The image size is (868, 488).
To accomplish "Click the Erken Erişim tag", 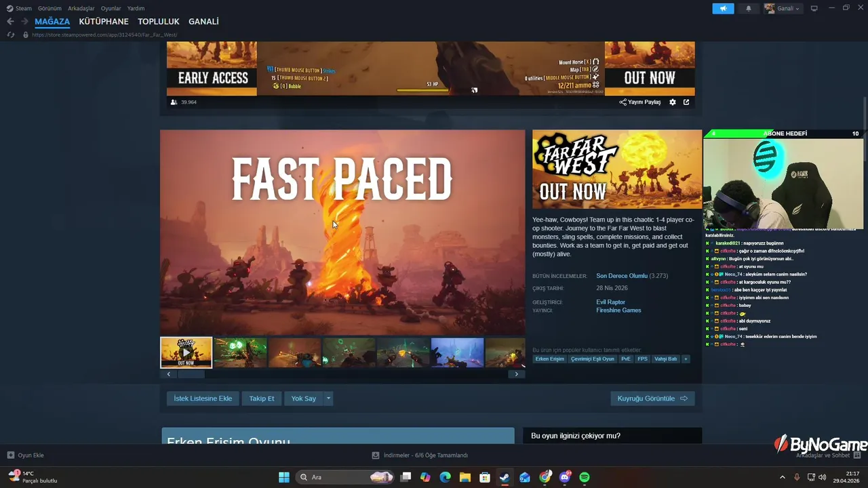I will pos(549,359).
